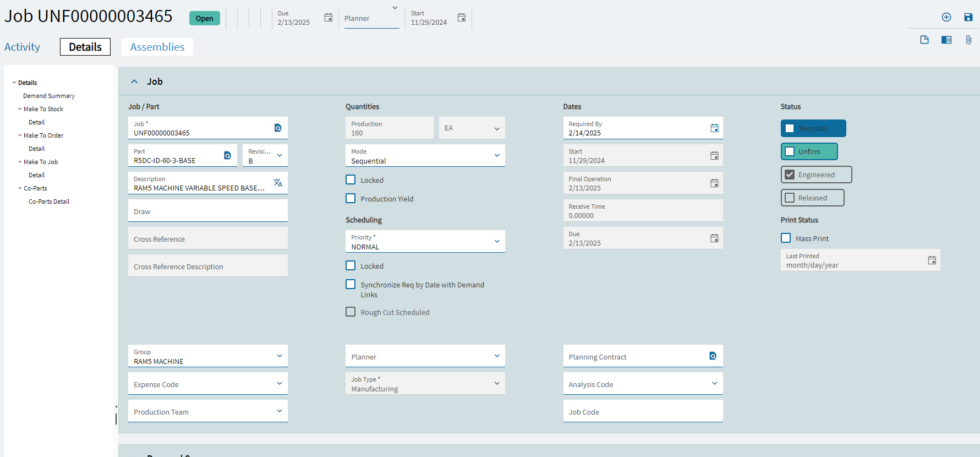This screenshot has height=457, width=980.
Task: Open the header Start date calendar icon
Action: point(462,18)
